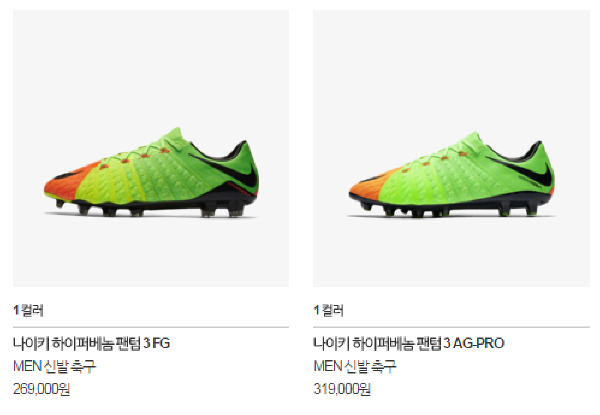The width and height of the screenshot is (600, 415).
Task: Select the 319,000원 price label
Action: pos(342,389)
